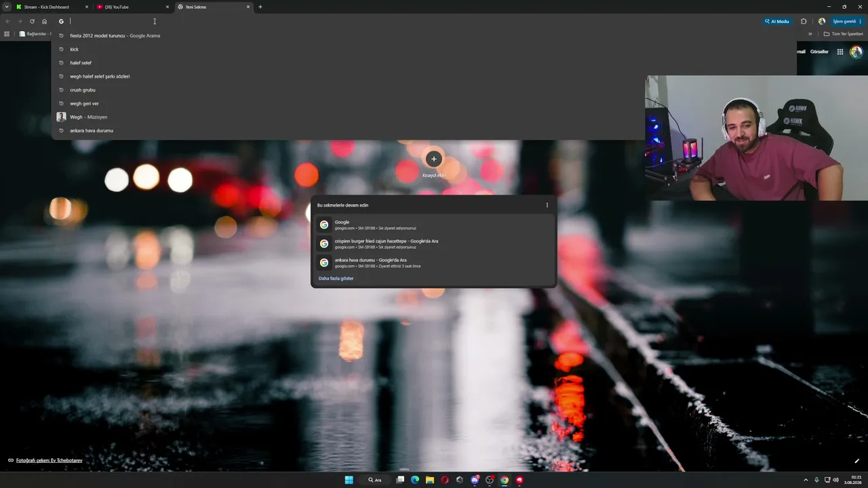Viewport: 868px width, 488px height.
Task: Open the continue-tabs card options menu
Action: (547, 205)
